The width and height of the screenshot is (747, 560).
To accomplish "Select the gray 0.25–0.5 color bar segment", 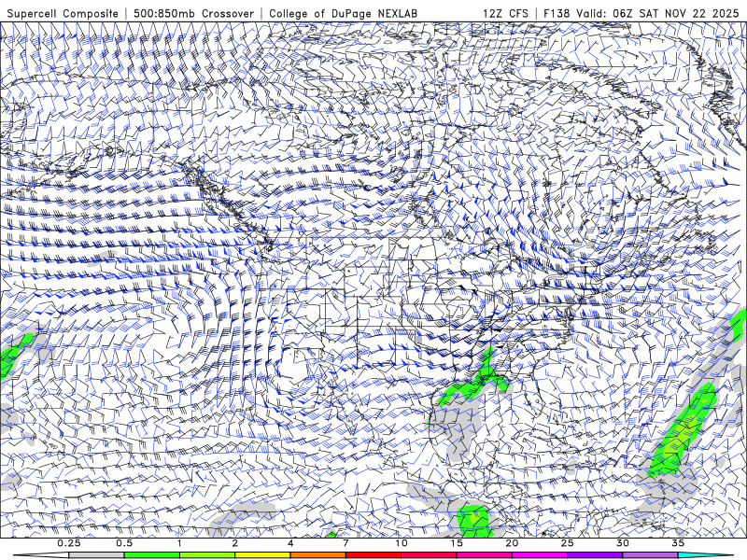I will 96,555.
